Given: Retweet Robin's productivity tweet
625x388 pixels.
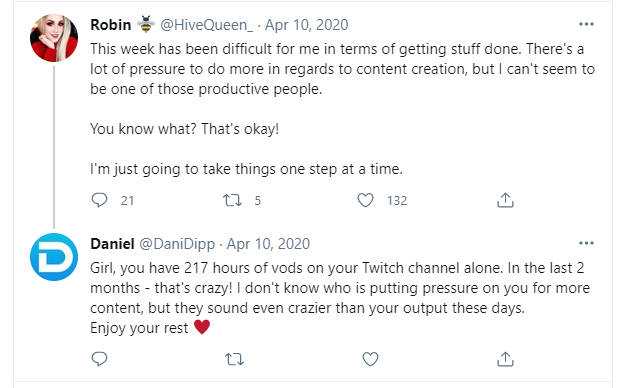Looking at the screenshot, I should click(x=232, y=200).
